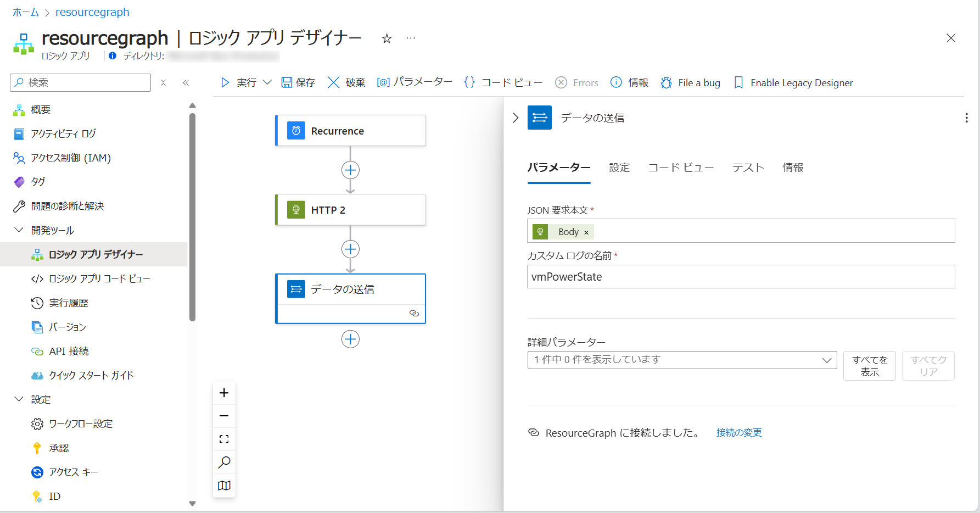Image resolution: width=980 pixels, height=513 pixels.
Task: Open the 実行 dropdown arrow
Action: [x=267, y=82]
